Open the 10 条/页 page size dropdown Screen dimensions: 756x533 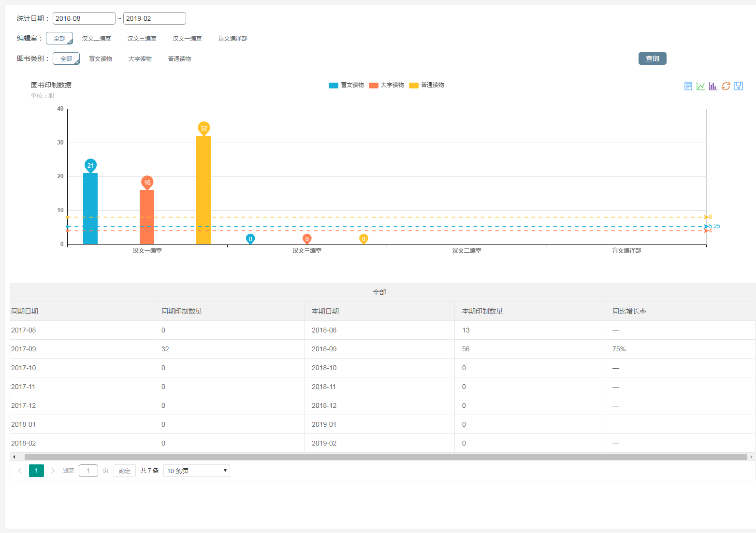pyautogui.click(x=197, y=471)
